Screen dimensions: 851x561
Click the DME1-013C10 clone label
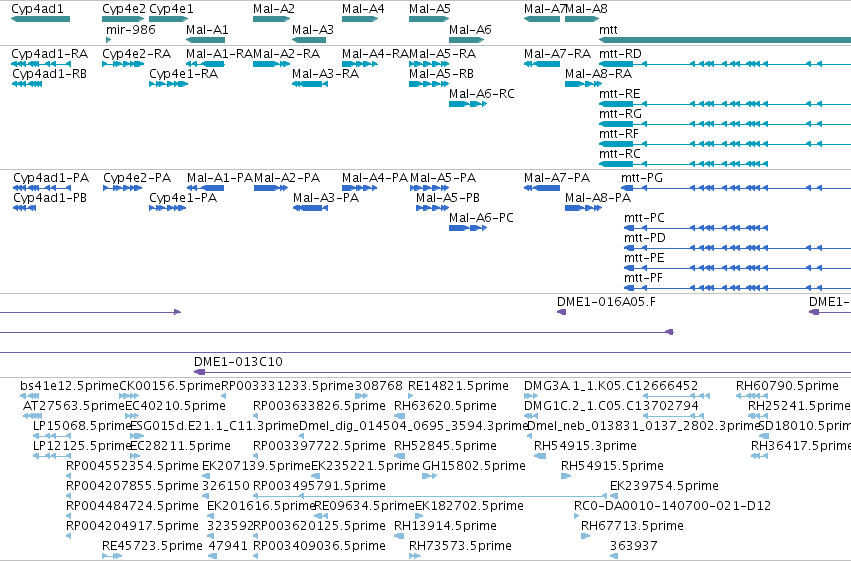[x=238, y=361]
